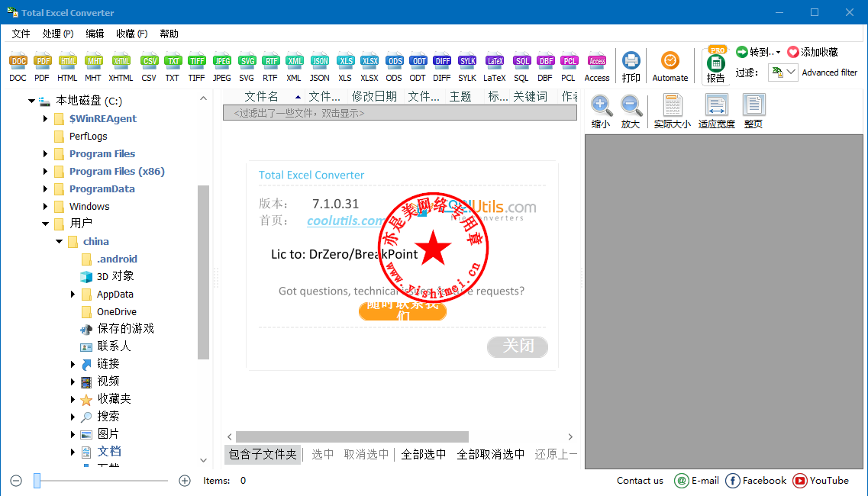Expand the ProgramData folder node

pos(45,188)
